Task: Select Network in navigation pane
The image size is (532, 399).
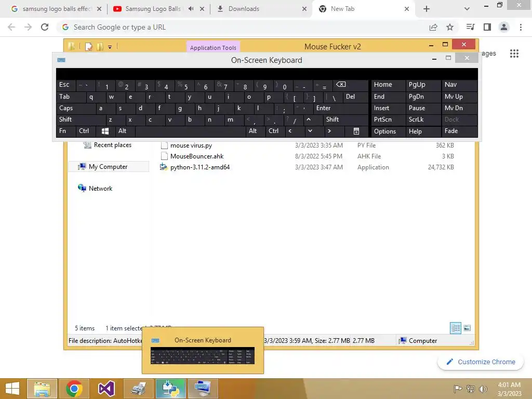Action: [96, 188]
